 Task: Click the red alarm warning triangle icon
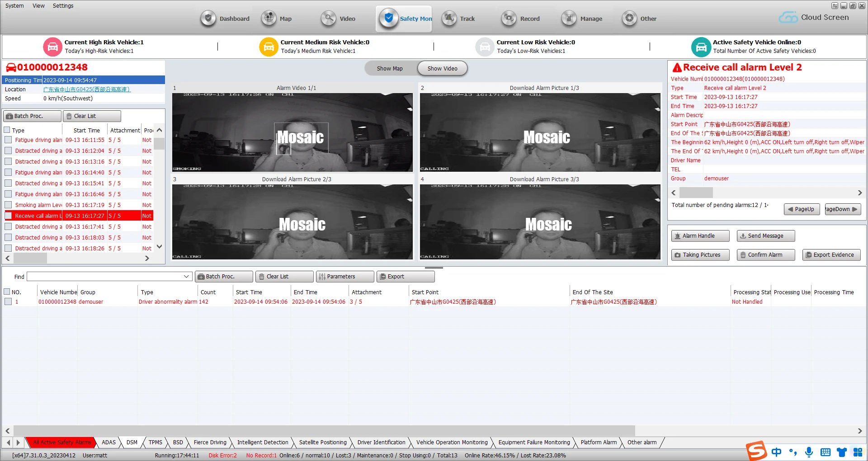(677, 67)
